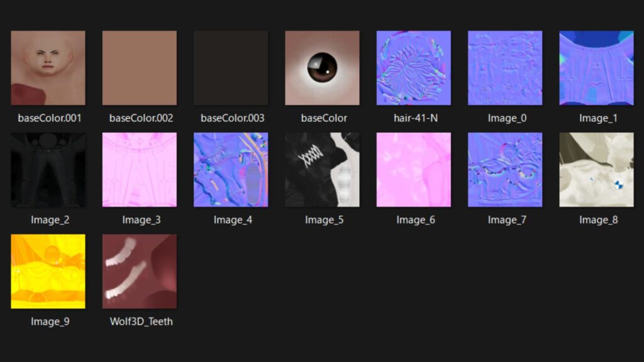Click the "baseColor.003" file name text
The height and width of the screenshot is (362, 644).
coord(232,118)
